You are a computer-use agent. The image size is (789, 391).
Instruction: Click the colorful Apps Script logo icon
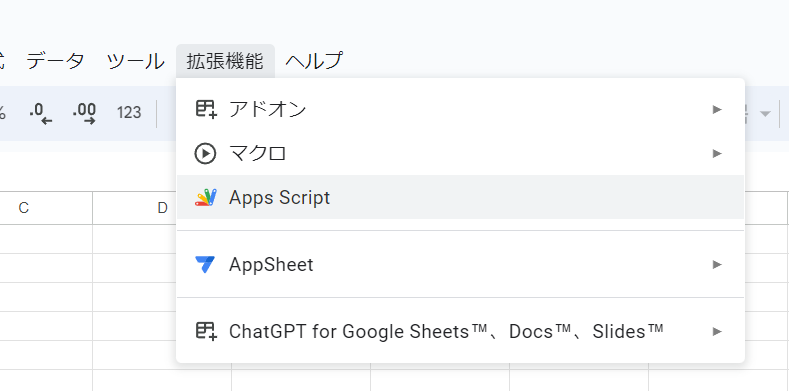point(206,197)
